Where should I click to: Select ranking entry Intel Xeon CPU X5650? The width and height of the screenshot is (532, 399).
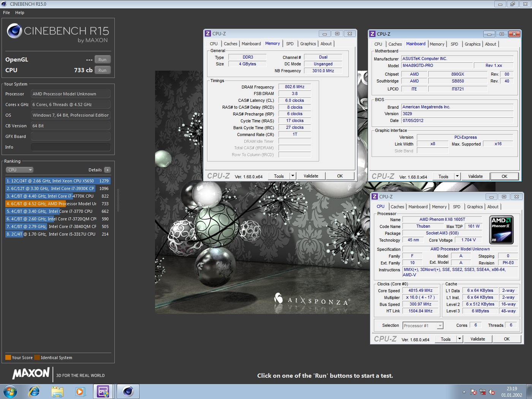[58, 181]
